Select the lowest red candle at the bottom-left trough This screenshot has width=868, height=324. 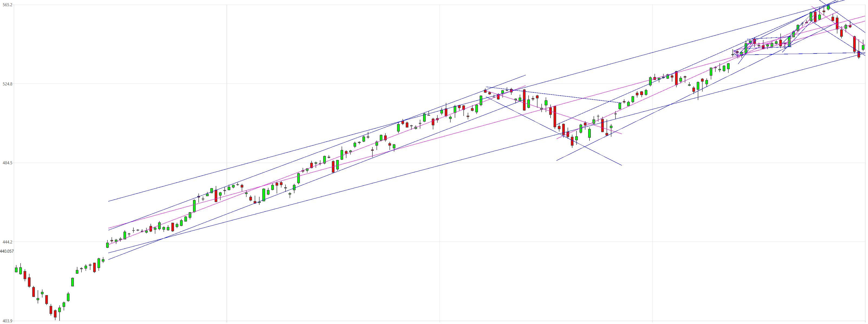click(55, 314)
